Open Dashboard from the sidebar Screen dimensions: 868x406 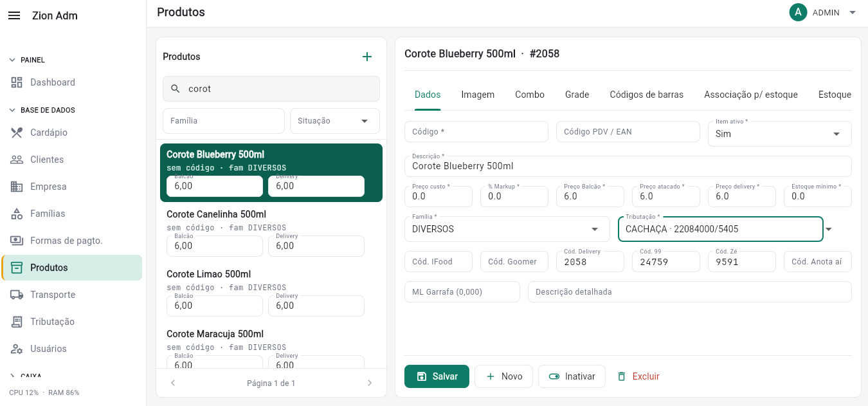click(x=72, y=82)
